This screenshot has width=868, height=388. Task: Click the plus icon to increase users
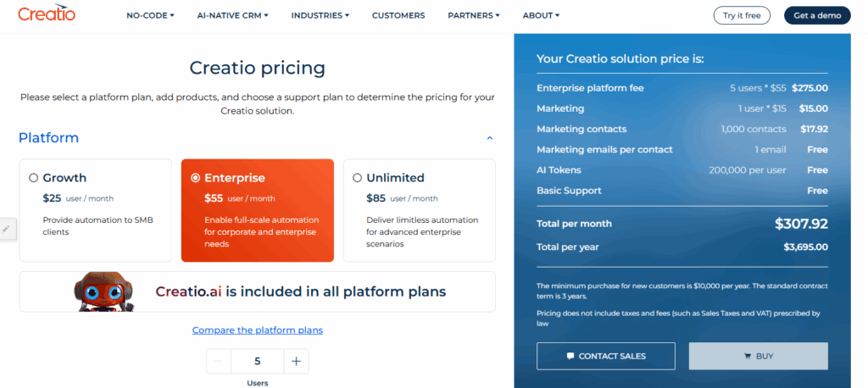tap(296, 361)
